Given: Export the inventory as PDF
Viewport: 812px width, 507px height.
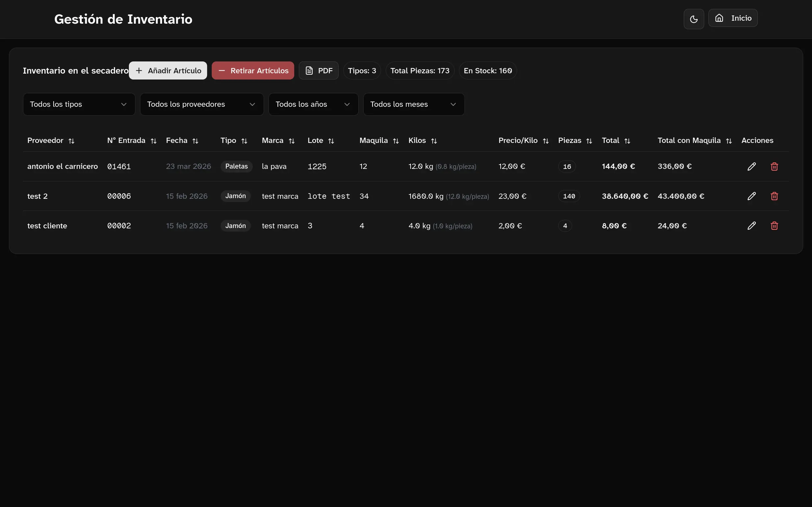Looking at the screenshot, I should coord(318,70).
